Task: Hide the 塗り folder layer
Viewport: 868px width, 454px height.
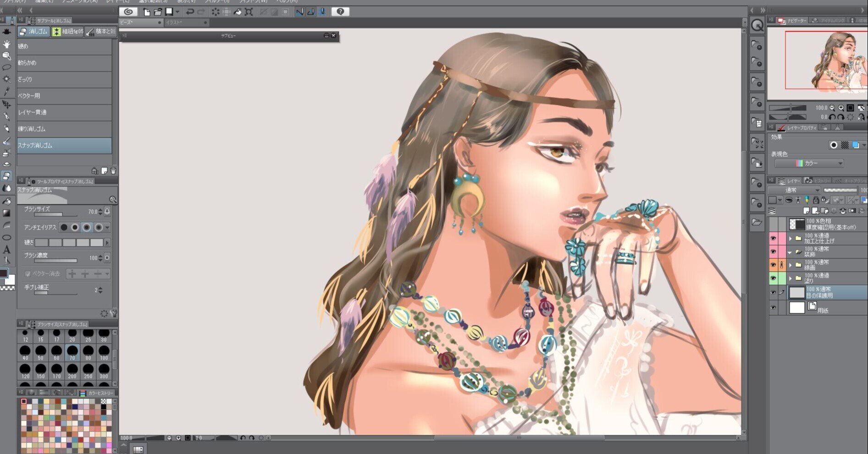Action: [x=774, y=278]
